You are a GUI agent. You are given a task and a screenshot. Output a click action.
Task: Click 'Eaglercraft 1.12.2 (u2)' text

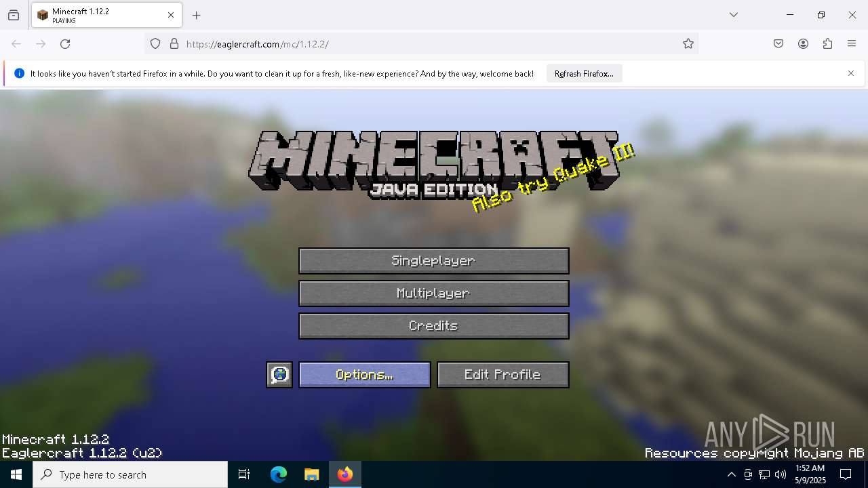coord(82,453)
